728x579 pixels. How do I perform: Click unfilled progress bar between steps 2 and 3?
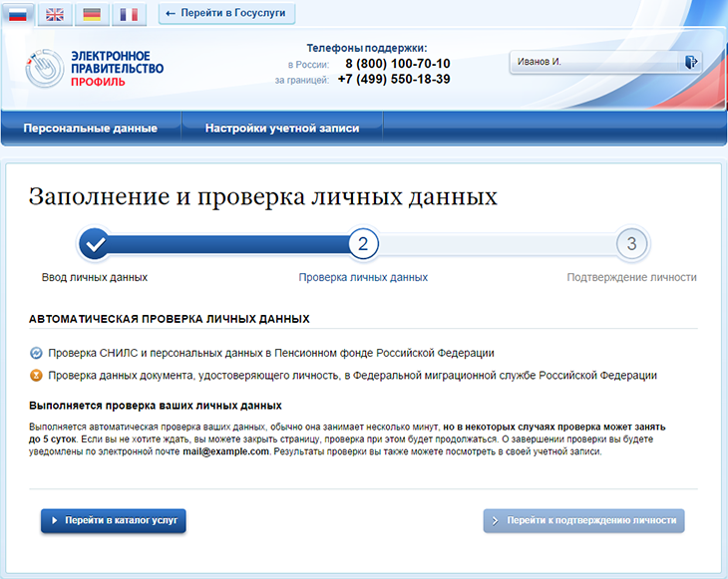498,243
